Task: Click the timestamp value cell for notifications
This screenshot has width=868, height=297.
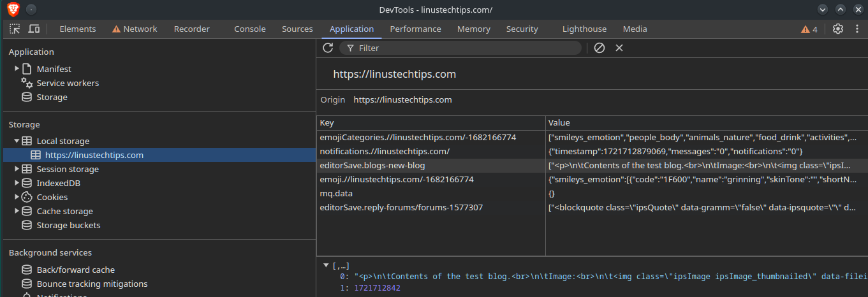Action: (x=707, y=151)
